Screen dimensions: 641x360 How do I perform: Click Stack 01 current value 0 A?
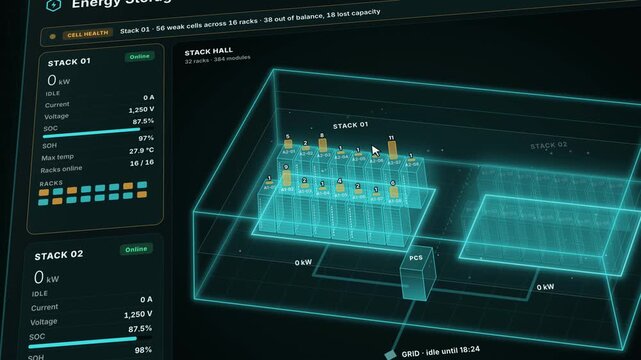(149, 98)
